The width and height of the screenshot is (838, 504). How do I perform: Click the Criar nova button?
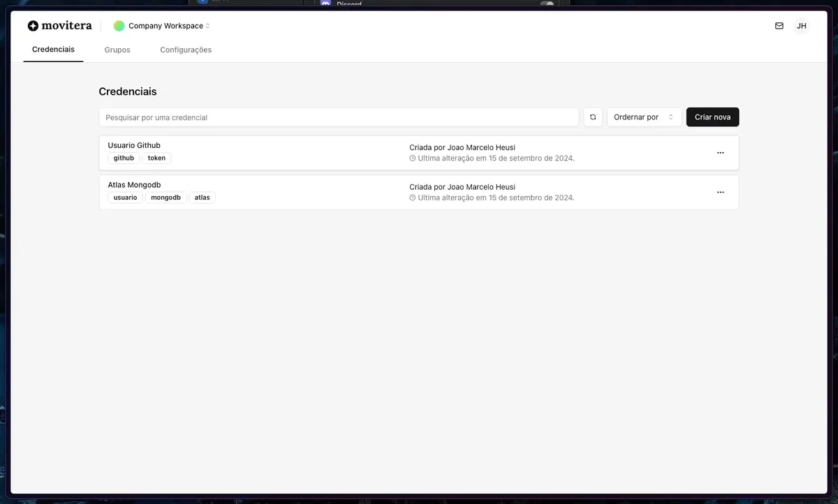[712, 117]
